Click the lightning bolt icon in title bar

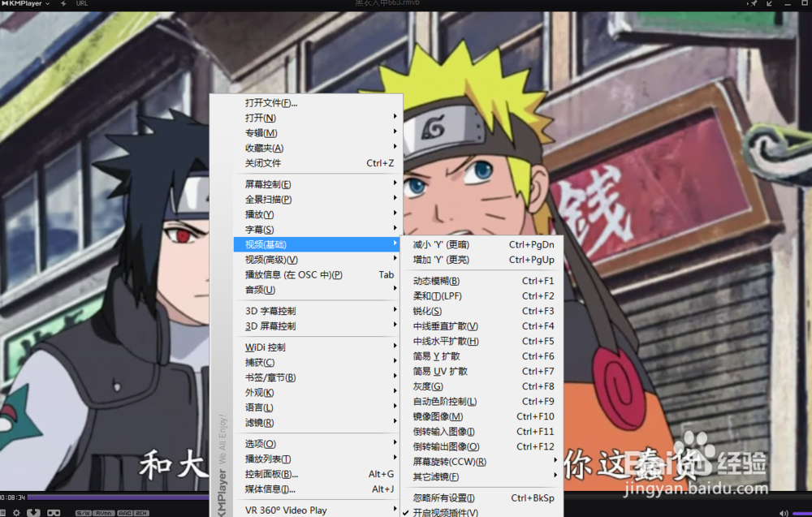tap(63, 3)
